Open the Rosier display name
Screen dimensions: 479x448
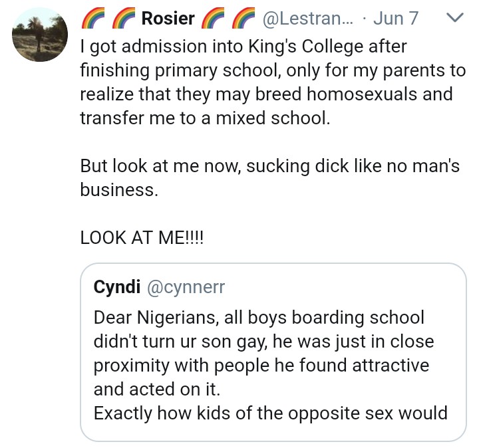coord(168,19)
